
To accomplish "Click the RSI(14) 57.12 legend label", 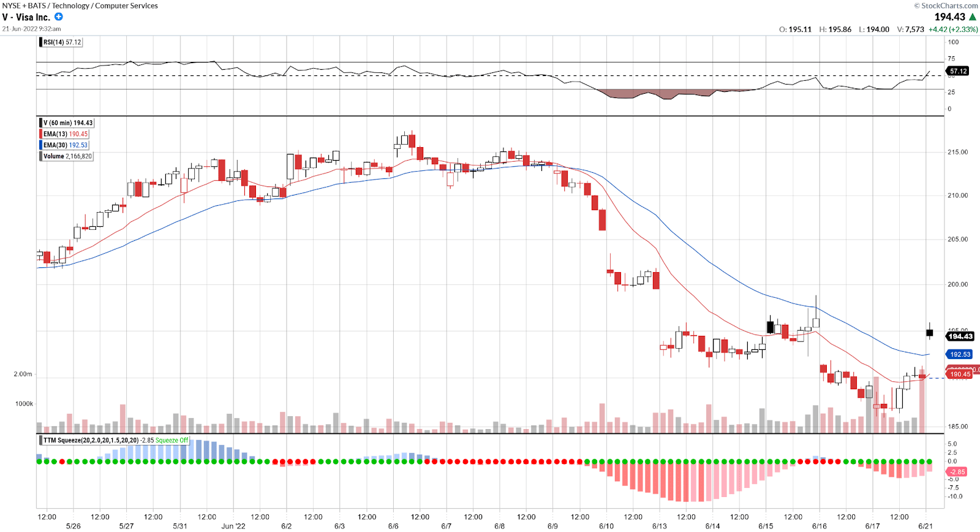I will click(x=61, y=42).
